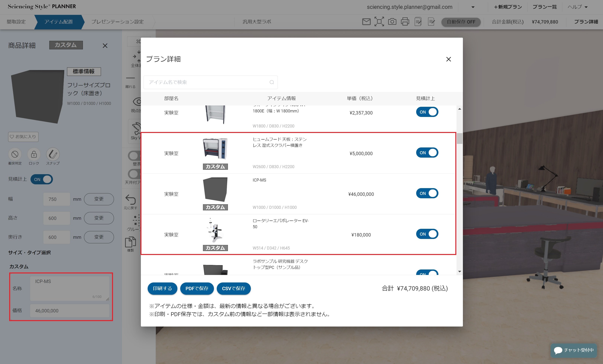The height and width of the screenshot is (364, 603).
Task: Click the ICP-MS gray block thumbnail
Action: pyautogui.click(x=215, y=189)
